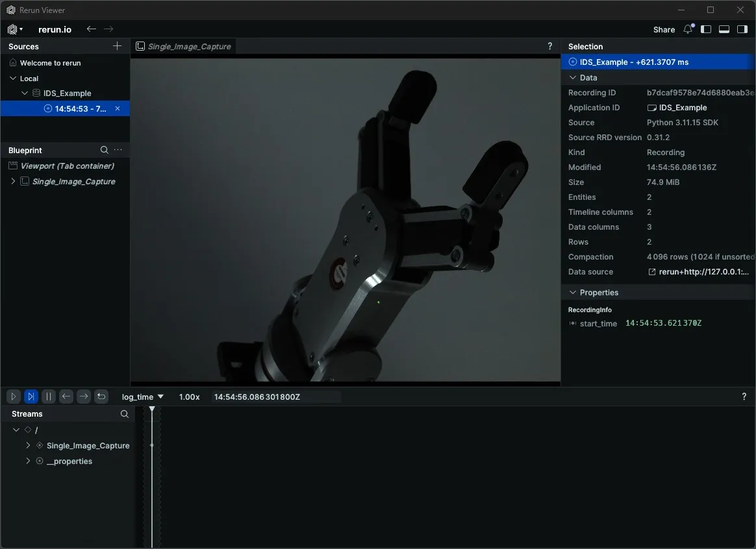Add a new source with the plus icon

pos(117,46)
